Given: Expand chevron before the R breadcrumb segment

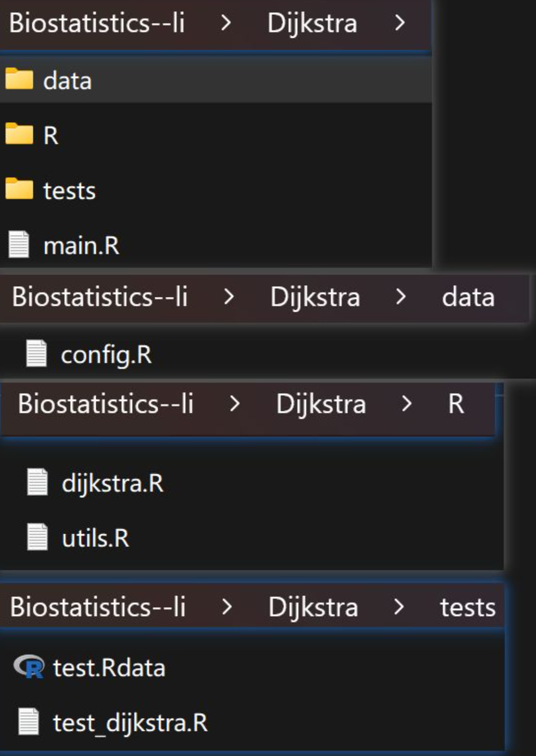Looking at the screenshot, I should (407, 404).
